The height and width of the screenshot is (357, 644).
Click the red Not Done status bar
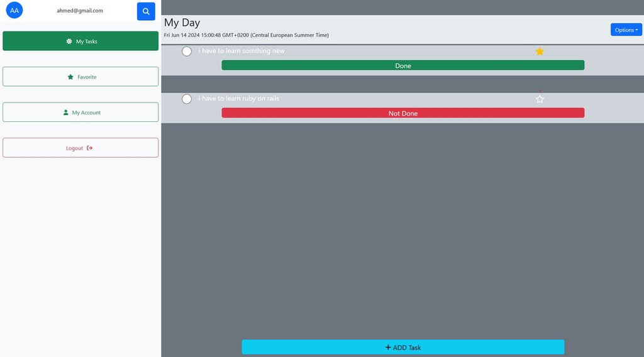point(403,113)
